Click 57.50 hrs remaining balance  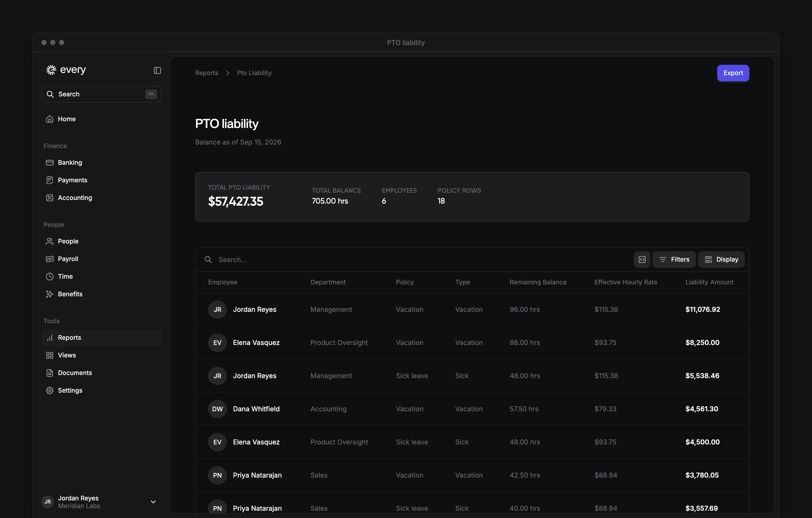tap(524, 409)
